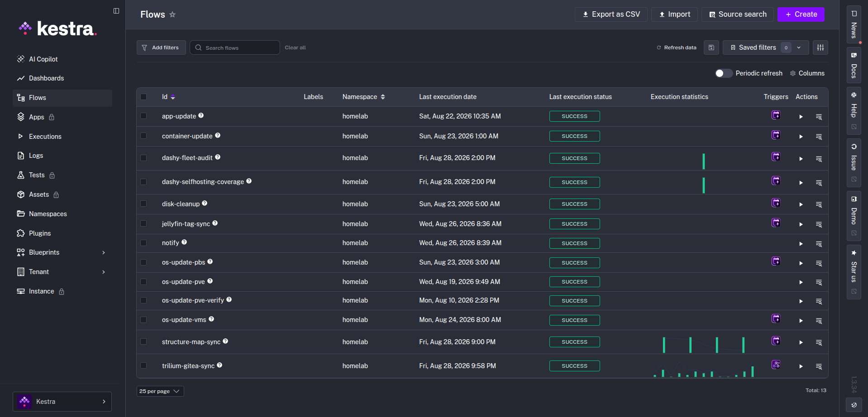Open the Help side panel
The height and width of the screenshot is (417, 868).
point(854,111)
